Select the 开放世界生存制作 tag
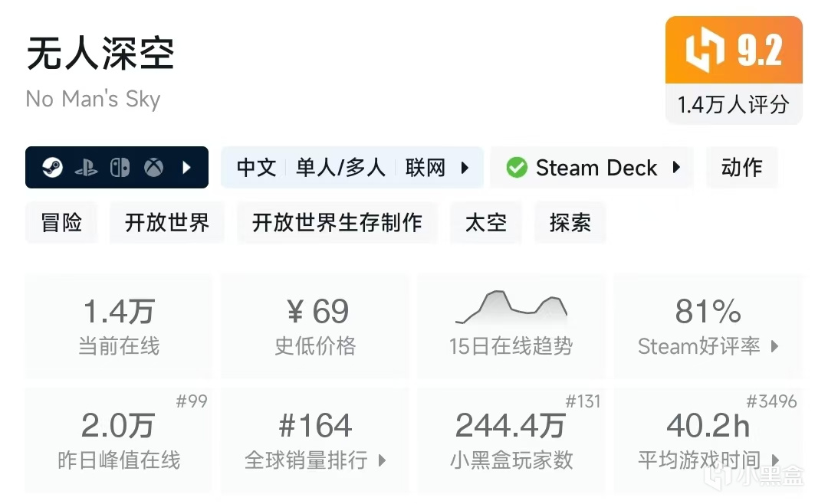Screen dimensions: 828x504 [x=337, y=223]
